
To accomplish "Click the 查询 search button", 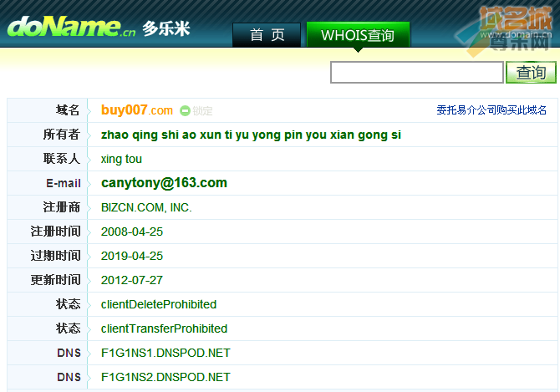I will click(x=531, y=73).
